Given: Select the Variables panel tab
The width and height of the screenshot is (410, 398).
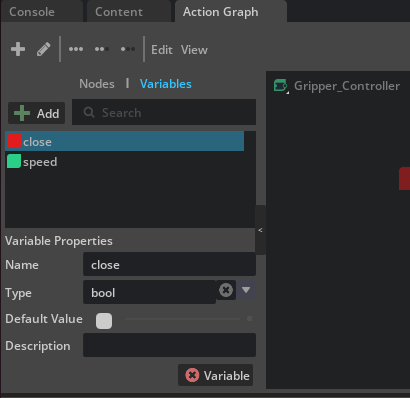Looking at the screenshot, I should [166, 84].
